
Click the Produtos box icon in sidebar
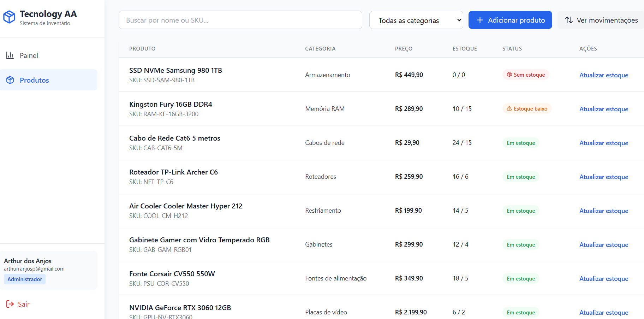point(10,80)
